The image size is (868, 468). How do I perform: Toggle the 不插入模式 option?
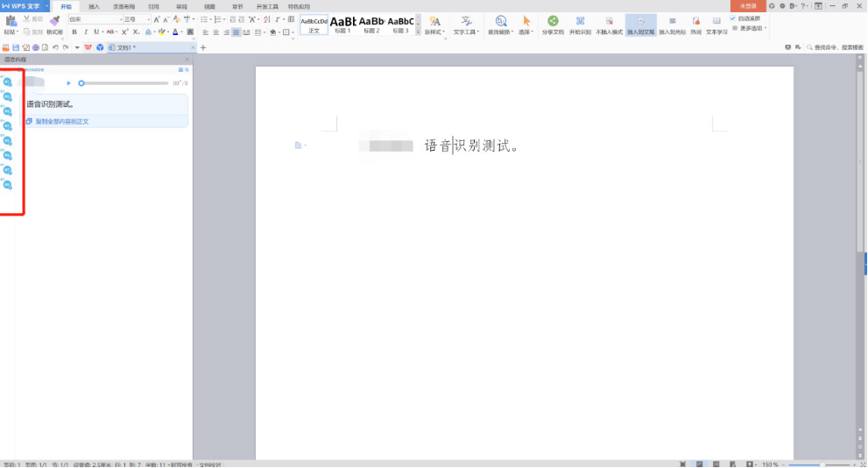[609, 21]
